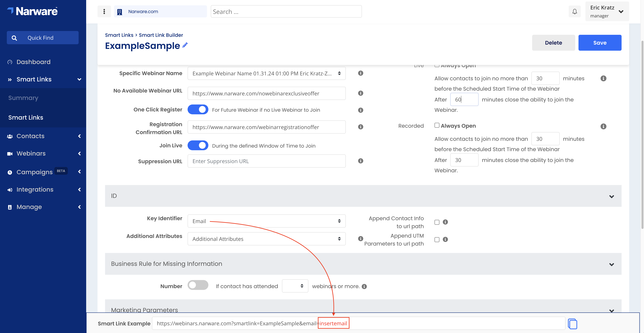Click Narware.com account selector
The height and width of the screenshot is (333, 644).
(x=160, y=11)
